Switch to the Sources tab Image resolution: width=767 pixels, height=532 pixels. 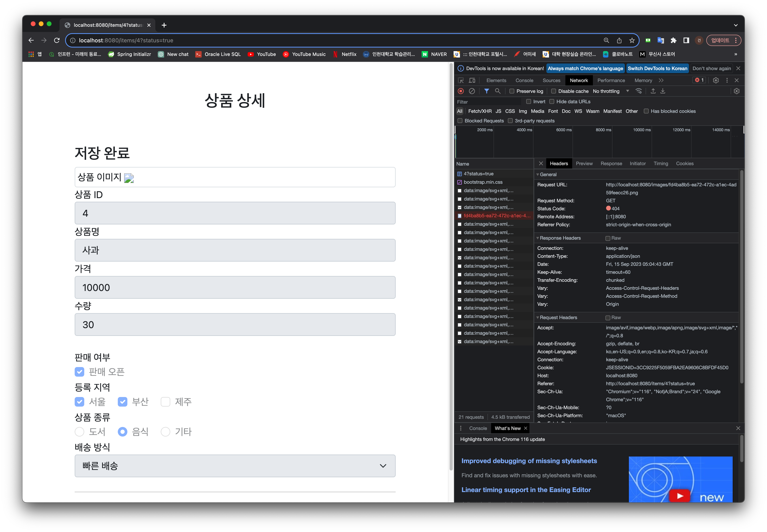pyautogui.click(x=551, y=80)
